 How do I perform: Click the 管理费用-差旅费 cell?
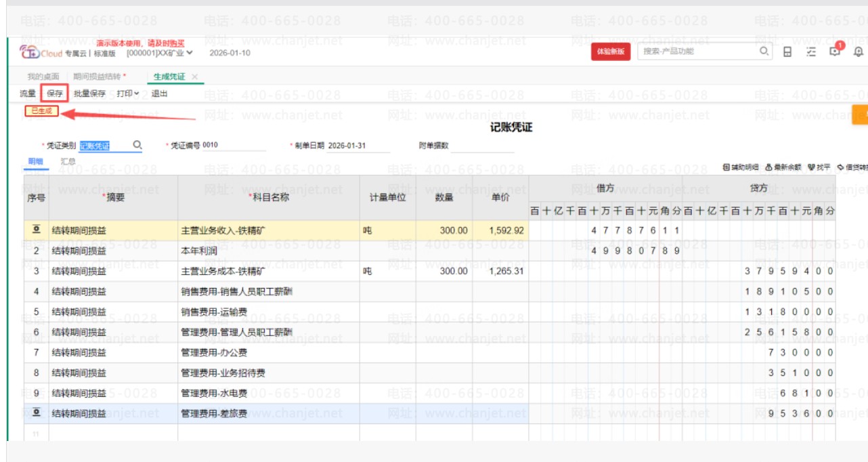pyautogui.click(x=269, y=413)
